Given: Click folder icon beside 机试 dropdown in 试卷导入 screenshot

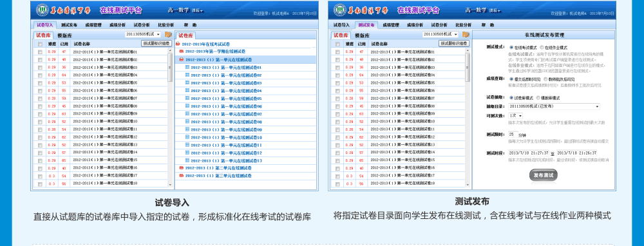Looking at the screenshot, I should point(168,35).
